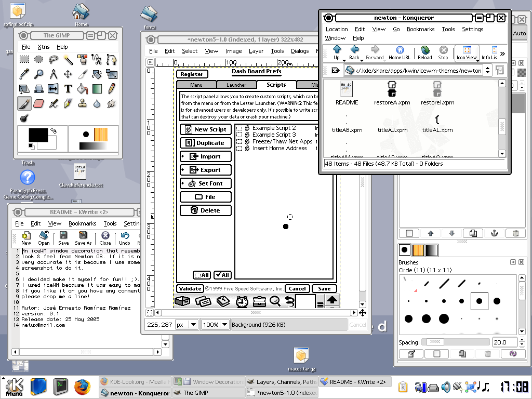Open the Xtns menu in GIMP toolbox
Image resolution: width=532 pixels, height=399 pixels.
(x=44, y=47)
